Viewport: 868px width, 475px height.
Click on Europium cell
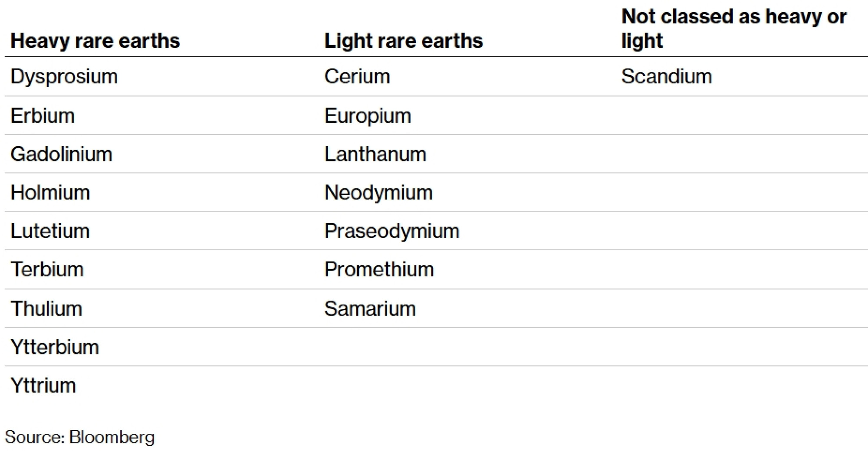[368, 116]
